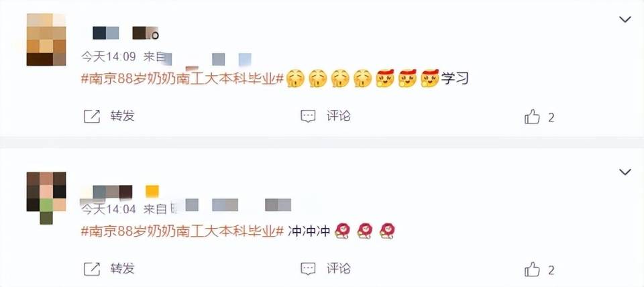Click the comment bubble icon on the 14:09 post
Image resolution: width=644 pixels, height=287 pixels.
308,117
